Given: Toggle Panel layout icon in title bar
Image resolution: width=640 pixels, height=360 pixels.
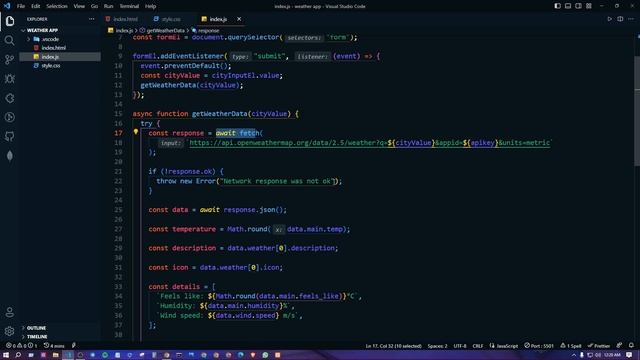Looking at the screenshot, I should (568, 6).
